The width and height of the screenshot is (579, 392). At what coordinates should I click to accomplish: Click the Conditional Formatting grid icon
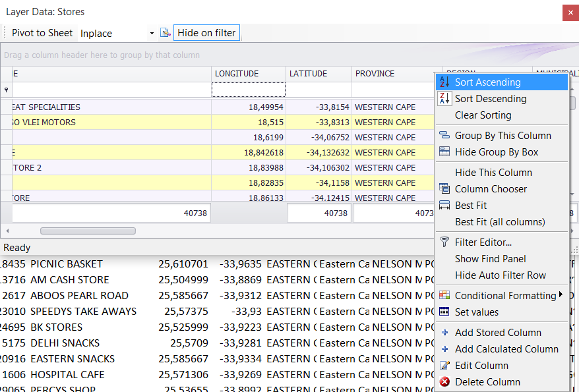tap(444, 295)
